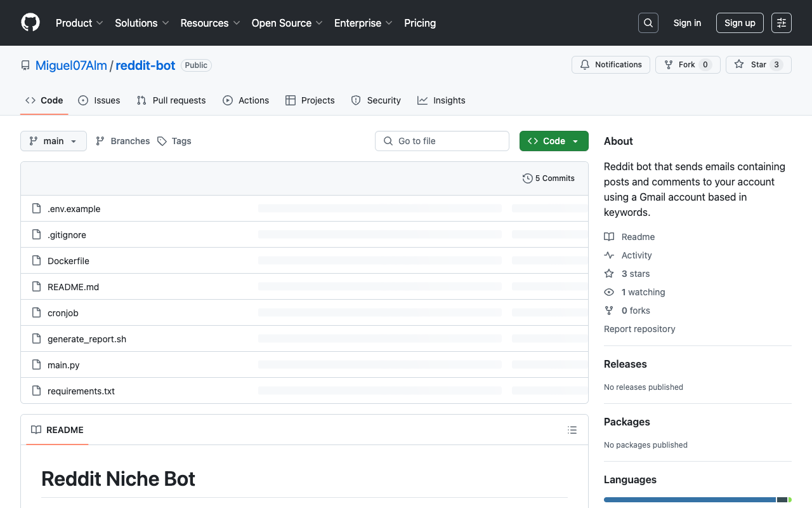812x508 pixels.
Task: Open the appearance settings icon button
Action: pos(782,23)
